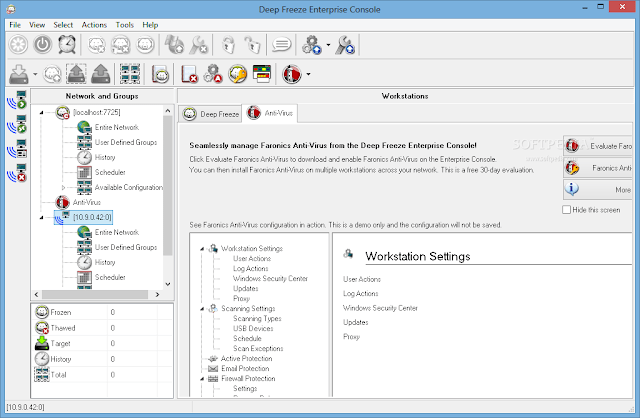
Task: Select Active Protection in demo tree
Action: (x=246, y=358)
